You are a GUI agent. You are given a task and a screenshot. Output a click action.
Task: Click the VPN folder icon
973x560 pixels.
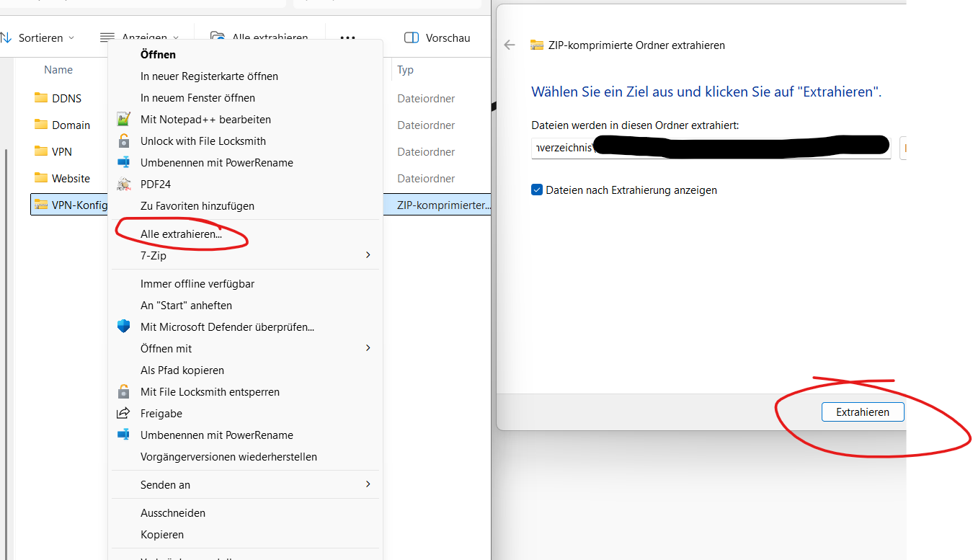pyautogui.click(x=40, y=151)
